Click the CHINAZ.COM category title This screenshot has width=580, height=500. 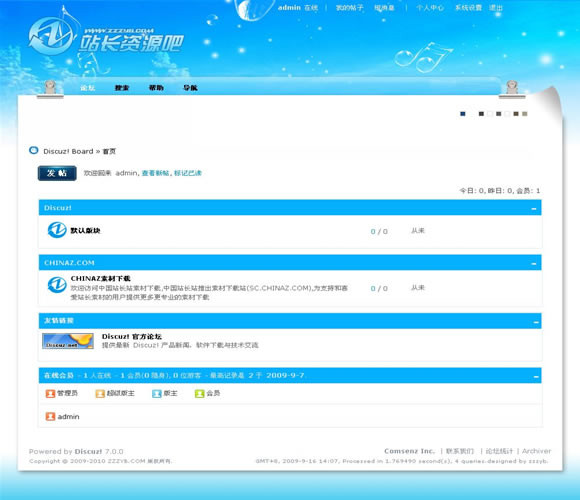69,263
